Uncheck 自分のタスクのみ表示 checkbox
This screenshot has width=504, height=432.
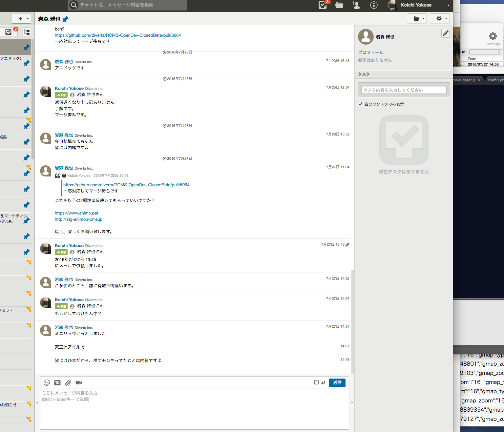[x=360, y=104]
